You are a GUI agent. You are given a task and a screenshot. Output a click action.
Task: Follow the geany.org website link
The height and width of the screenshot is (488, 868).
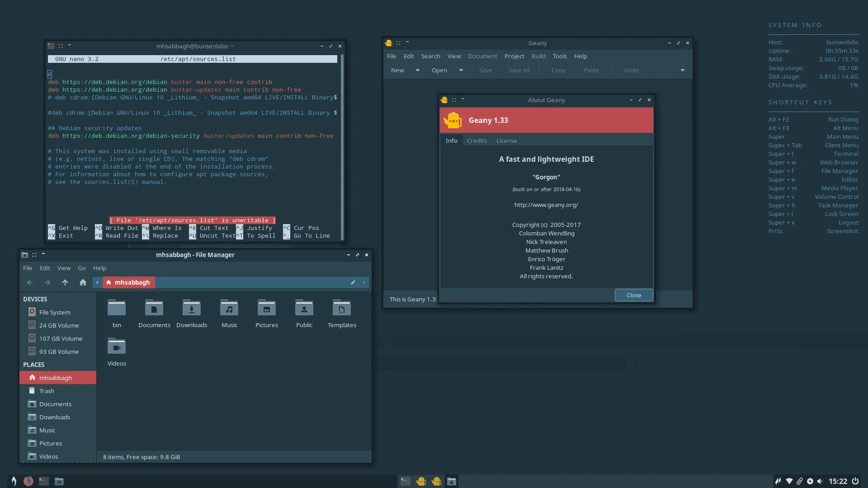point(546,205)
